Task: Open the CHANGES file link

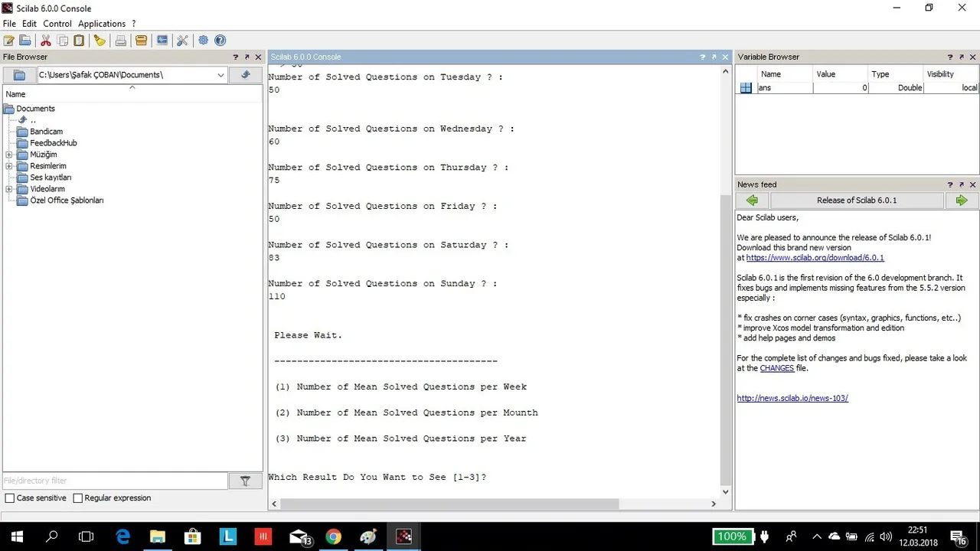Action: (x=777, y=368)
